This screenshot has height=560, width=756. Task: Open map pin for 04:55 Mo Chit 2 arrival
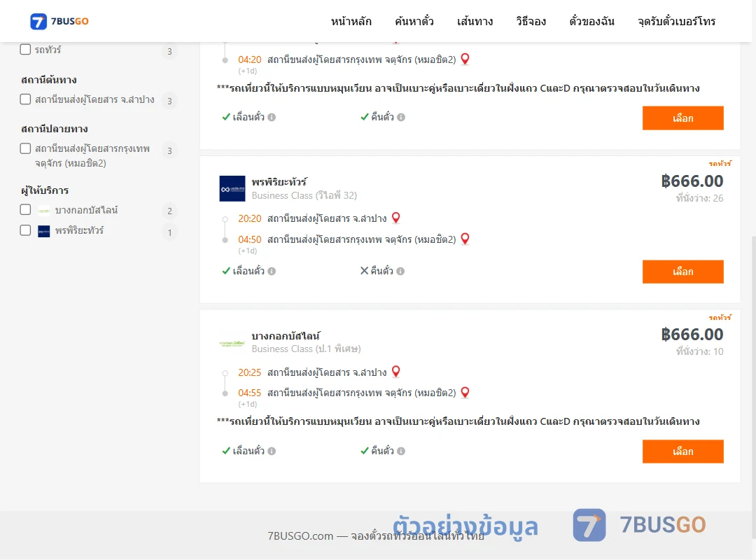[x=465, y=393]
